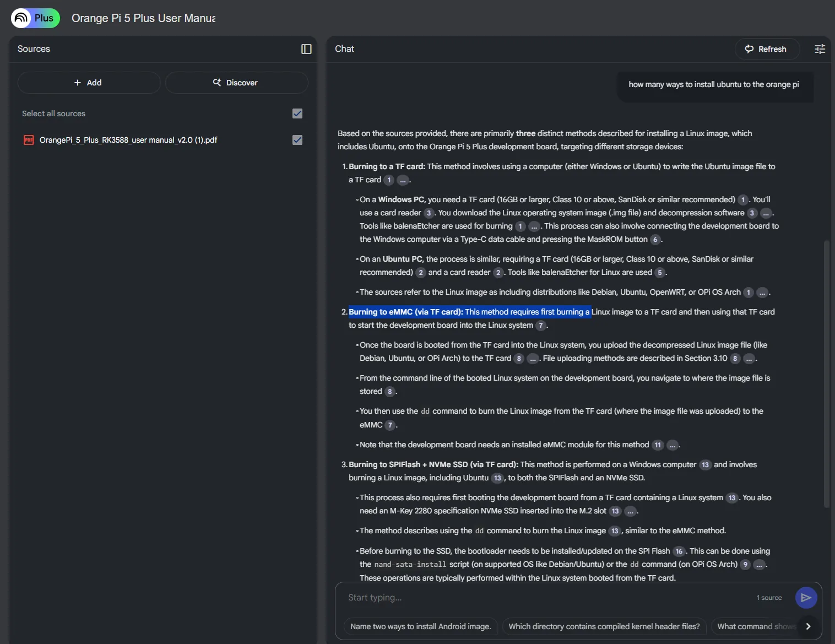
Task: Click the NotebookLM Plus logo
Action: 35,18
